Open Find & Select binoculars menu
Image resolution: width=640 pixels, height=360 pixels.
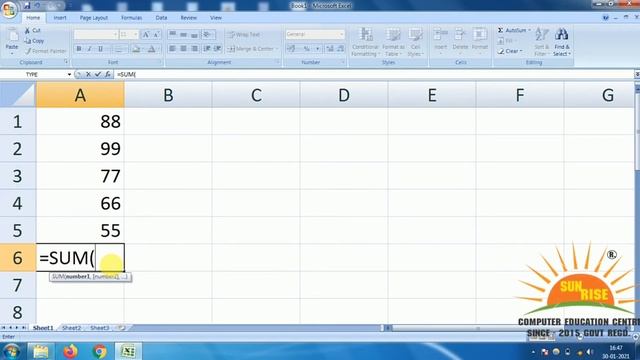point(562,42)
